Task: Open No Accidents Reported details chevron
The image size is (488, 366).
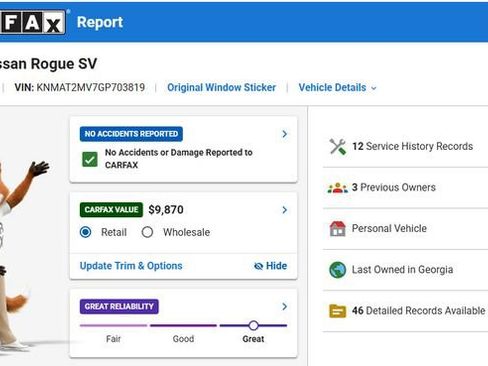Action: click(x=284, y=134)
